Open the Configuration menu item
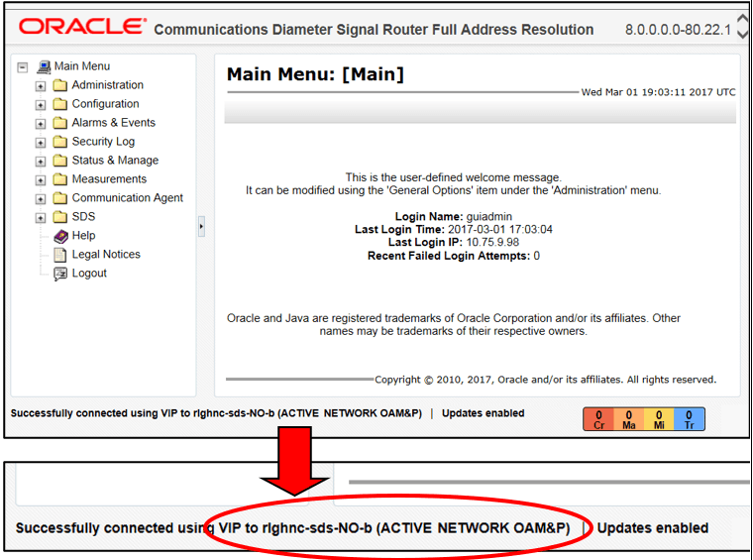This screenshot has height=560, width=753. 105,104
